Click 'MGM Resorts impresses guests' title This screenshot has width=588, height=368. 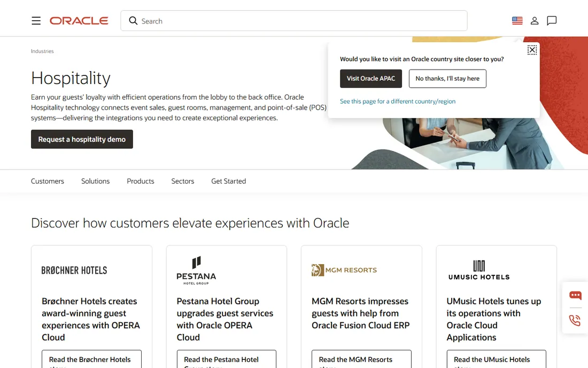360,313
